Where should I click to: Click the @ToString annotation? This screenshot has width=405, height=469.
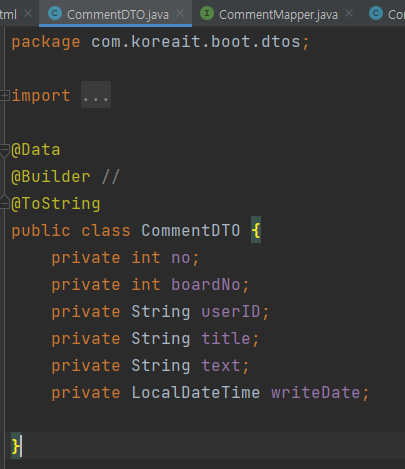[56, 204]
